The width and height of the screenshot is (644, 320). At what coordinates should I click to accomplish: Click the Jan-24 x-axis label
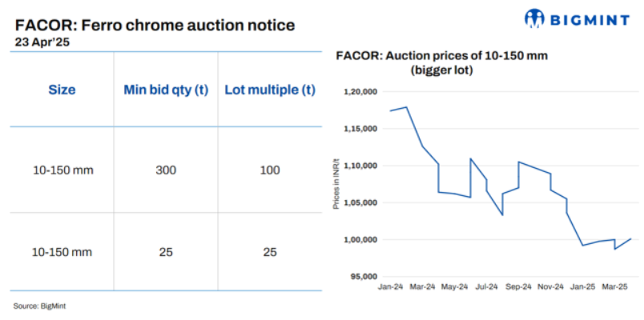389,287
